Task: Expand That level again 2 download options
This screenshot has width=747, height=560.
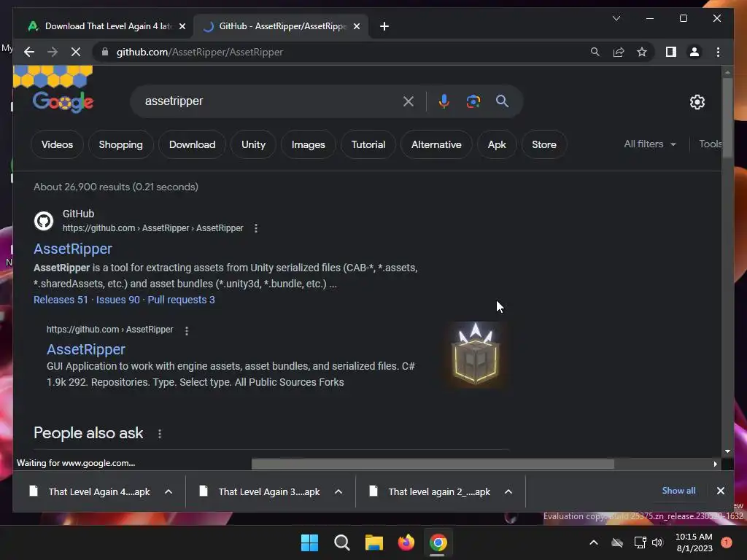Action: pos(508,491)
